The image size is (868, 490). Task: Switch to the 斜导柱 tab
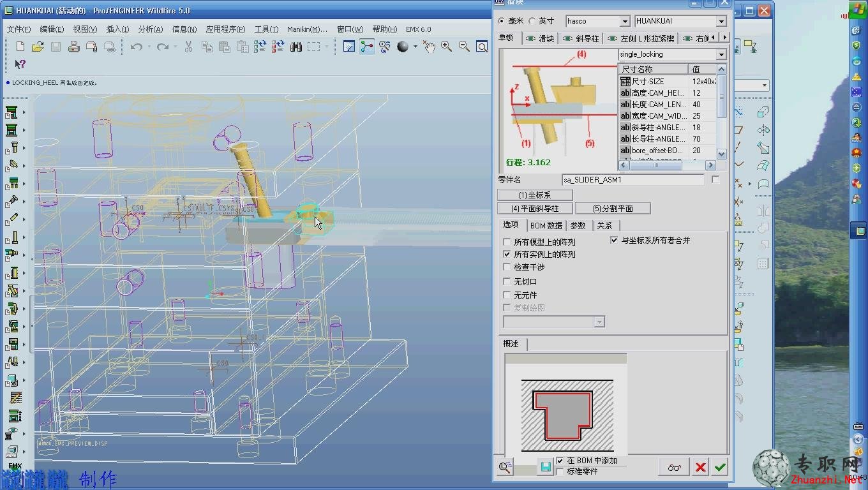tap(581, 38)
